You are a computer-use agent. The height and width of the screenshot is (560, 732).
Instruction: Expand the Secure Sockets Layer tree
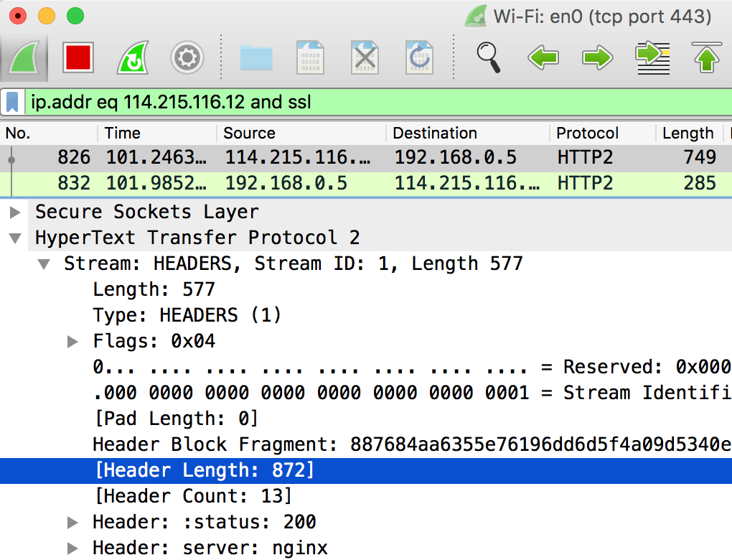[x=14, y=211]
